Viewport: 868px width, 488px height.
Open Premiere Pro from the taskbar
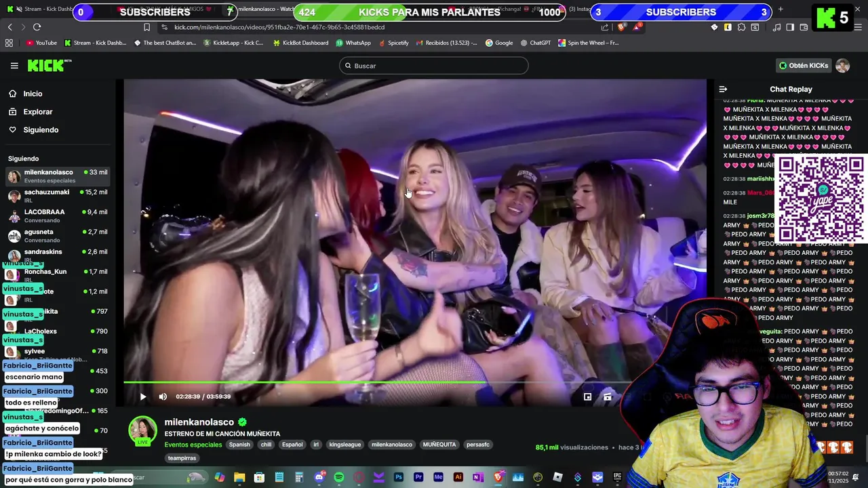[x=418, y=478]
